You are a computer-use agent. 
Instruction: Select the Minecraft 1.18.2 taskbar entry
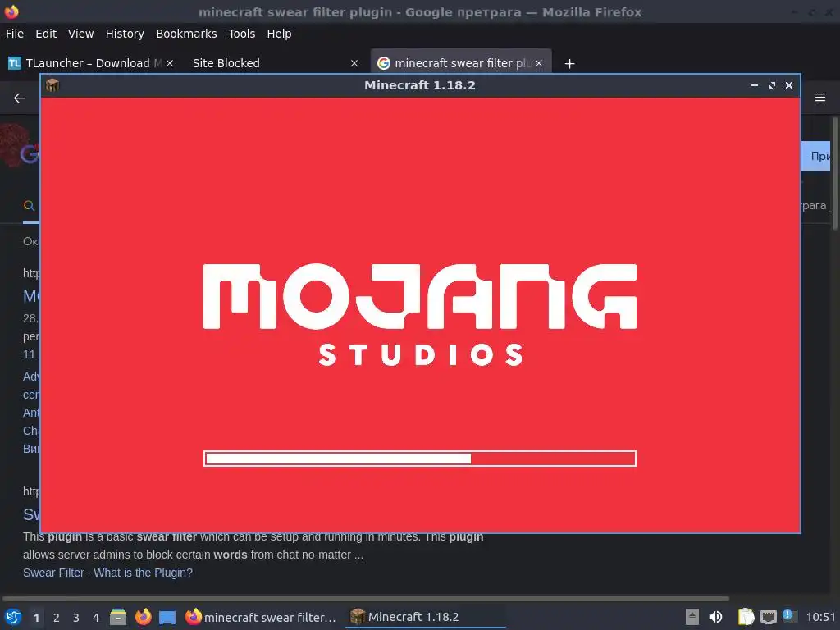tap(426, 617)
